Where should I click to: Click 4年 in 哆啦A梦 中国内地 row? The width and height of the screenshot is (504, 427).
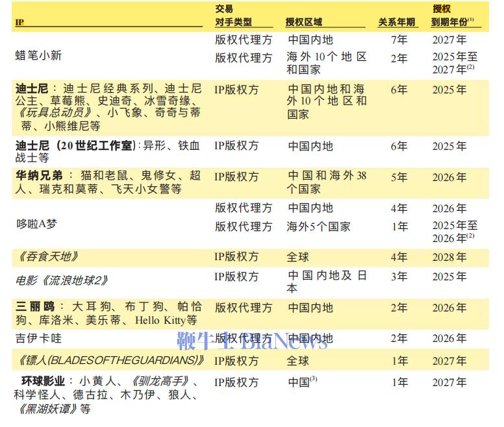point(399,208)
